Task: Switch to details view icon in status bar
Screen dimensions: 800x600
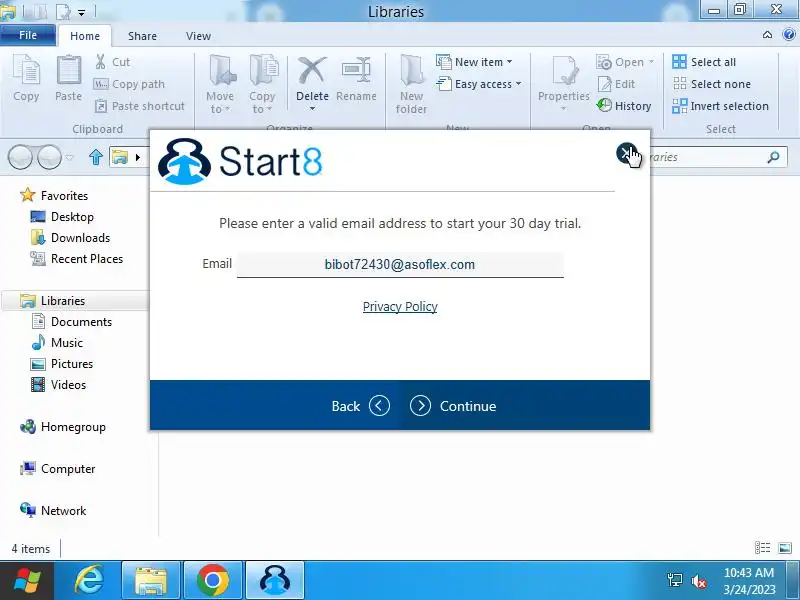Action: (x=763, y=548)
